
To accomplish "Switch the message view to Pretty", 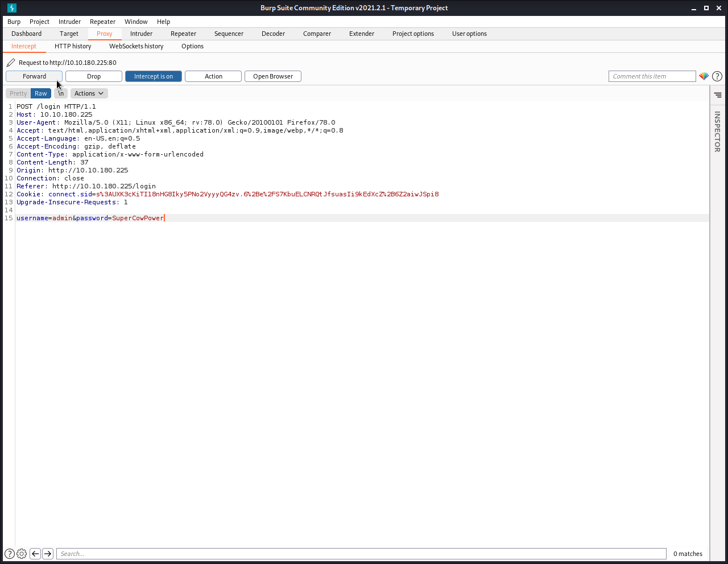I will pos(18,93).
